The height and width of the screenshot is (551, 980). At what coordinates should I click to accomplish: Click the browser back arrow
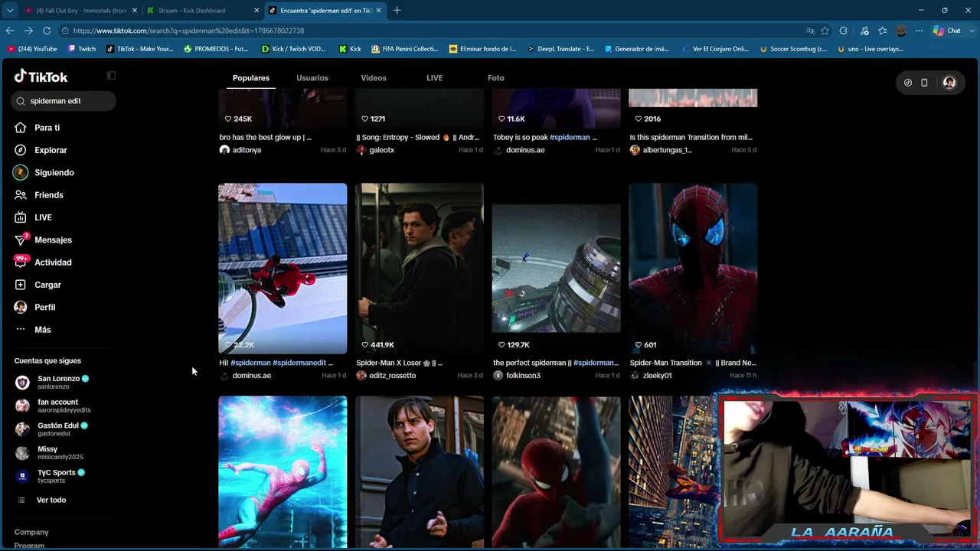coord(10,31)
